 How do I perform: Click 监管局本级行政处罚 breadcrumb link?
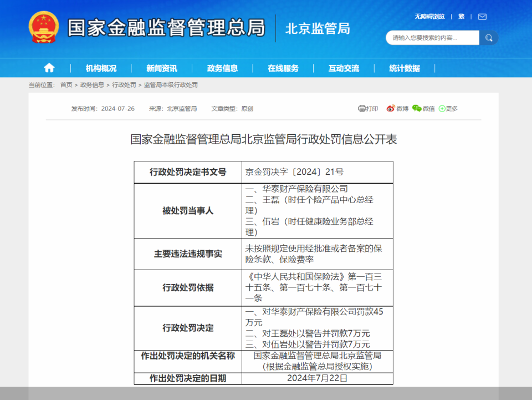pos(171,85)
